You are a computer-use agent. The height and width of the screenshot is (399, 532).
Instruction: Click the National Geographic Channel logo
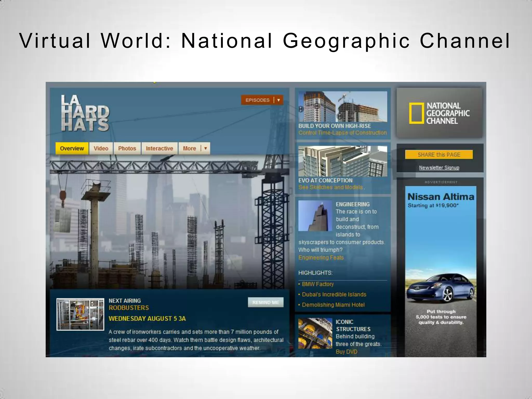pyautogui.click(x=439, y=113)
